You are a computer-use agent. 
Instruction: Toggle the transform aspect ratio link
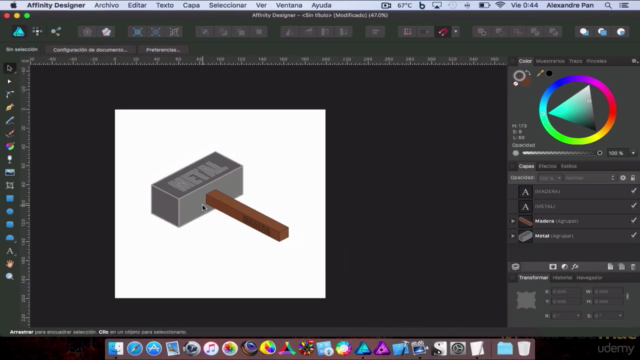[x=627, y=296]
